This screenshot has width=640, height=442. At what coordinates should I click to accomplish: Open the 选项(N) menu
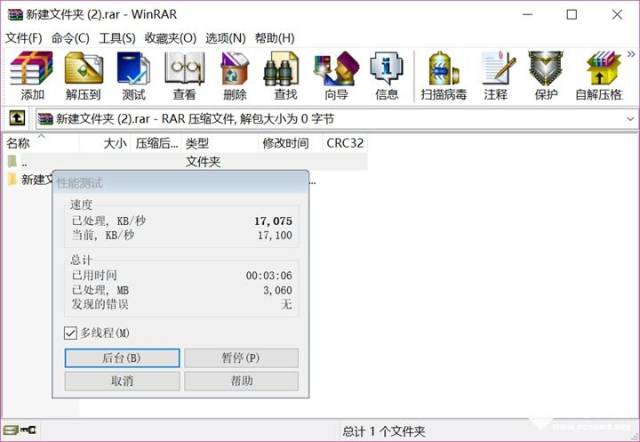click(225, 38)
